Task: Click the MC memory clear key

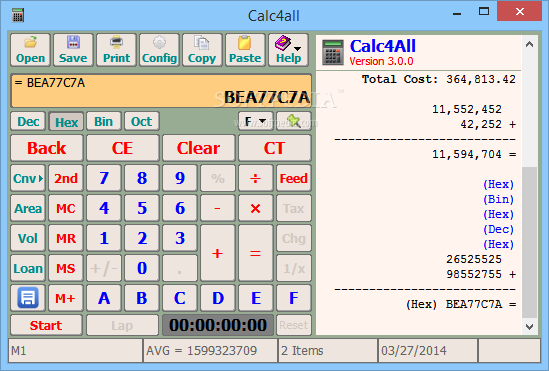Action: 66,208
